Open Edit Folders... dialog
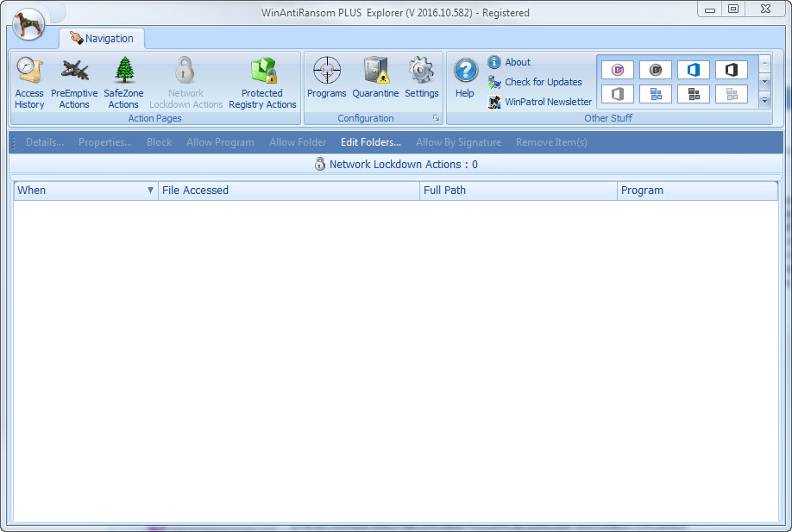Viewport: 792px width, 532px height. 371,142
